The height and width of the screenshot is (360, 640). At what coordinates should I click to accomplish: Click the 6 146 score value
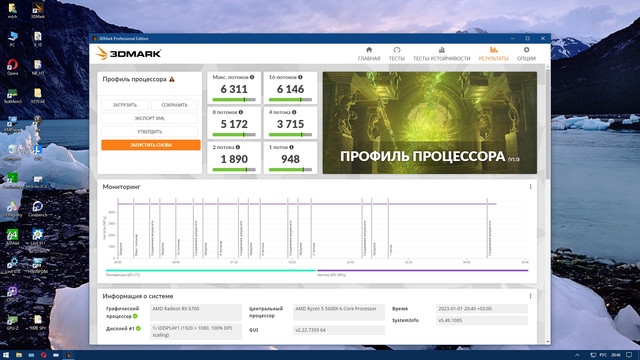pos(290,89)
